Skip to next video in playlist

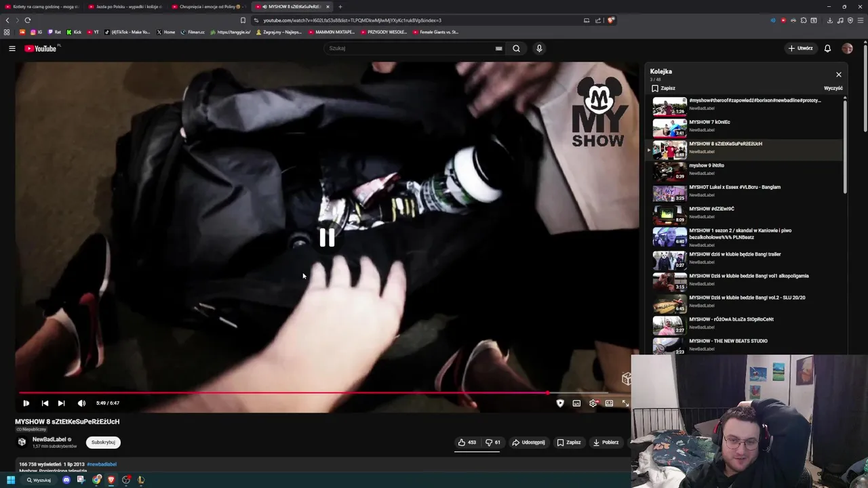pyautogui.click(x=61, y=403)
